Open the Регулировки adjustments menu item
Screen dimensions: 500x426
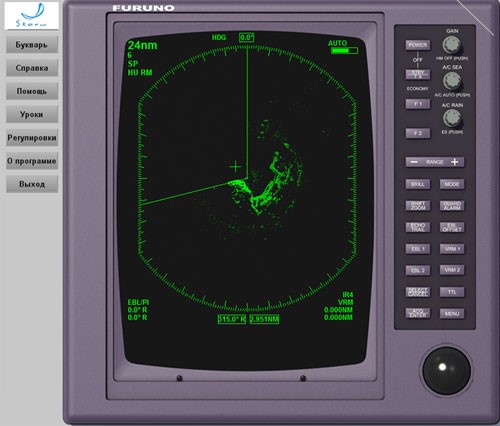click(32, 138)
